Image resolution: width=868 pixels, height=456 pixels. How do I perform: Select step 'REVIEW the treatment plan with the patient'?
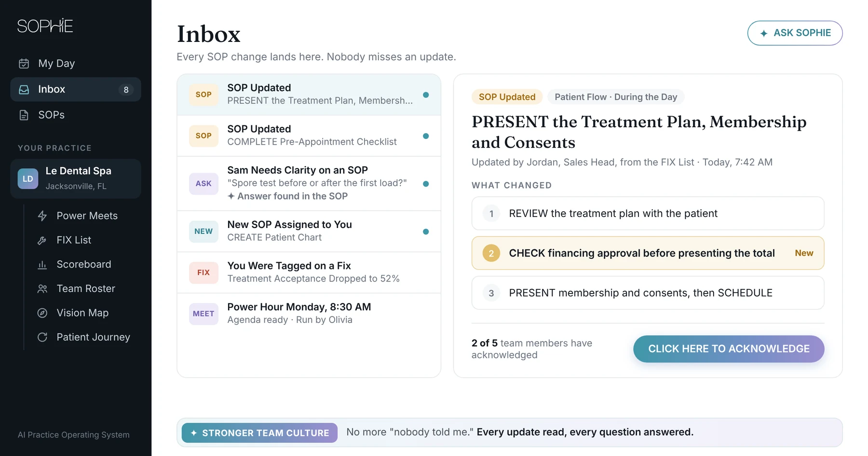(648, 214)
